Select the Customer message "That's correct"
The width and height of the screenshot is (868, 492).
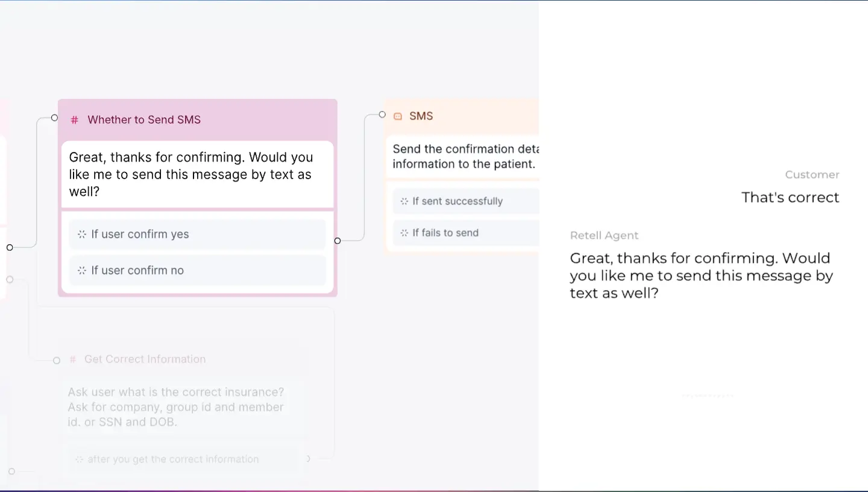[x=790, y=197]
